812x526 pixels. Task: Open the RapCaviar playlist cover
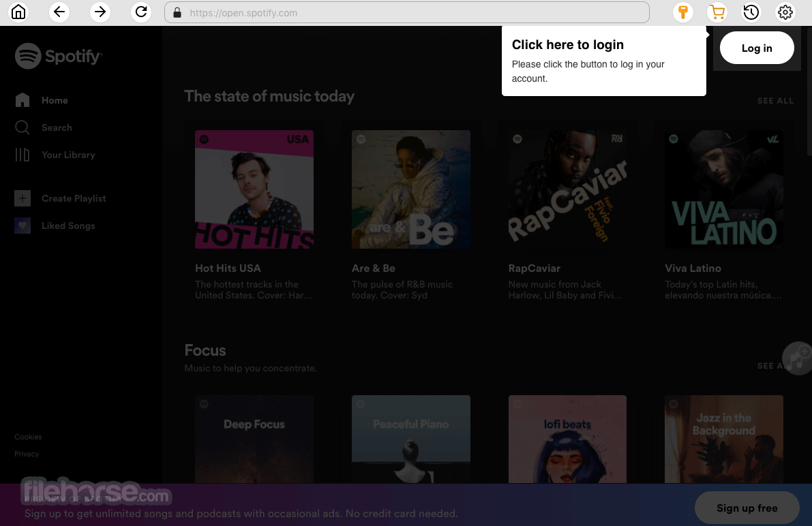(567, 189)
